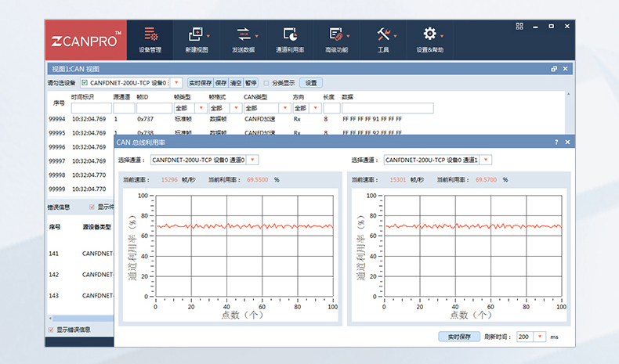
Task: Click the help question mark in CAN 总线利用率 dialog
Action: [x=556, y=142]
